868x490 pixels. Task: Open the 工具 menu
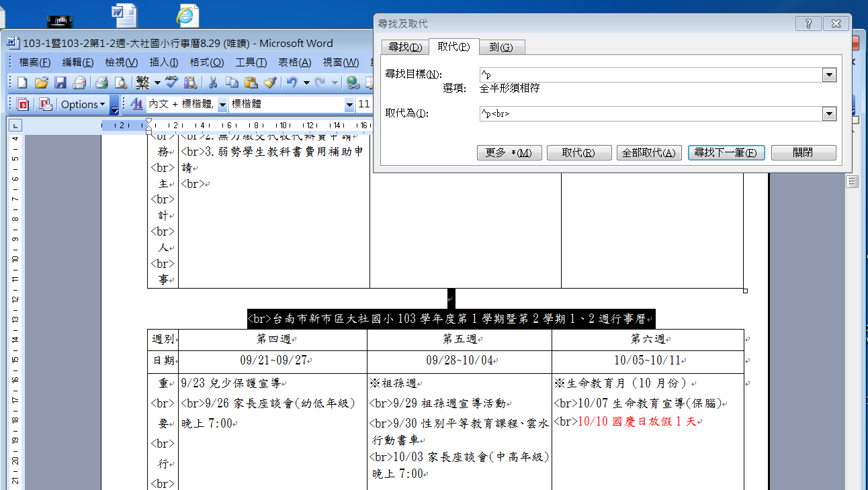[251, 62]
